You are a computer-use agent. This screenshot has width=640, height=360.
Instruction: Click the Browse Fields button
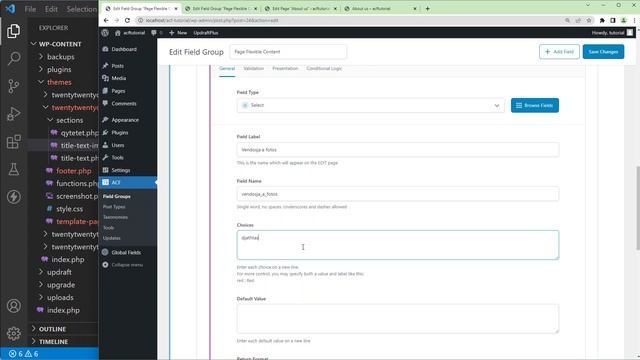(535, 105)
